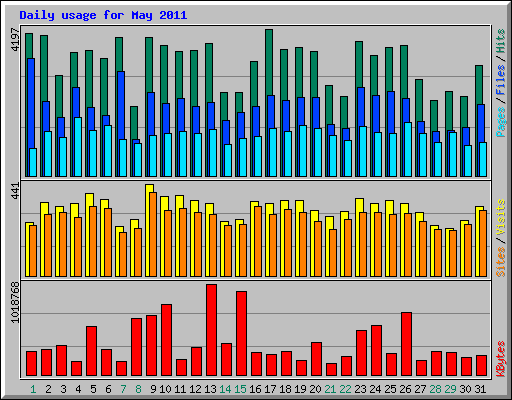Select day 16 on the x-axis
512x400 pixels.
pos(255,389)
